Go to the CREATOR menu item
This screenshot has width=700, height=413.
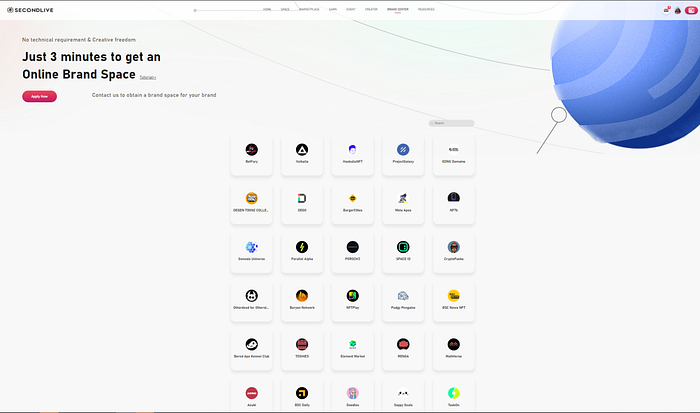(371, 9)
